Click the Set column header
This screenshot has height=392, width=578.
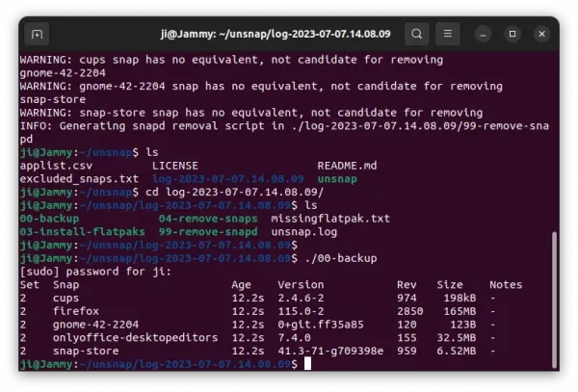(x=30, y=285)
